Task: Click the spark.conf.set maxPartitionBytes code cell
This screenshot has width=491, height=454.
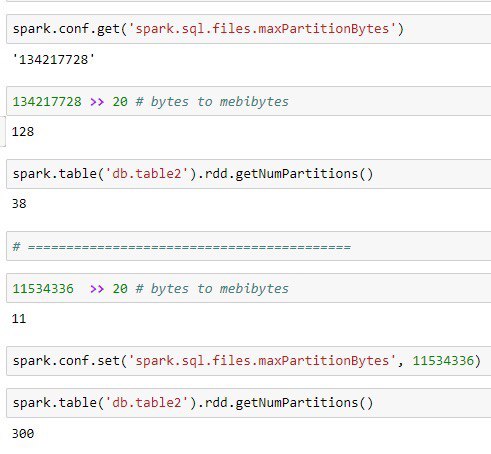Action: click(x=249, y=361)
